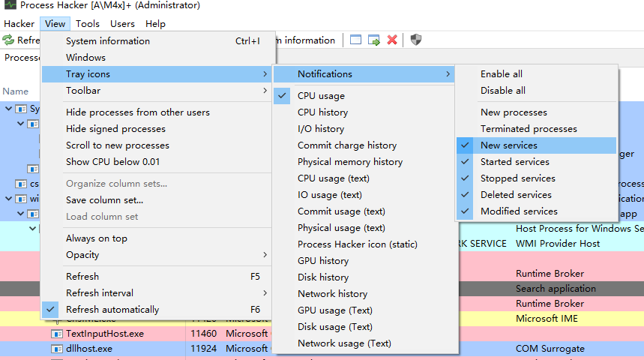Click the Refresh toolbar icon
The width and height of the screenshot is (644, 360).
8,40
